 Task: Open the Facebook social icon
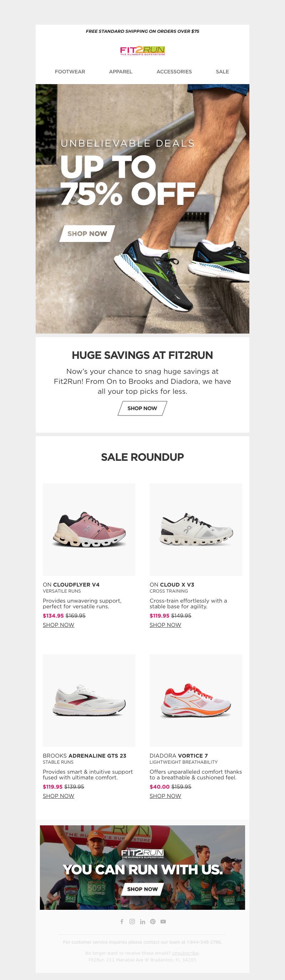[122, 922]
